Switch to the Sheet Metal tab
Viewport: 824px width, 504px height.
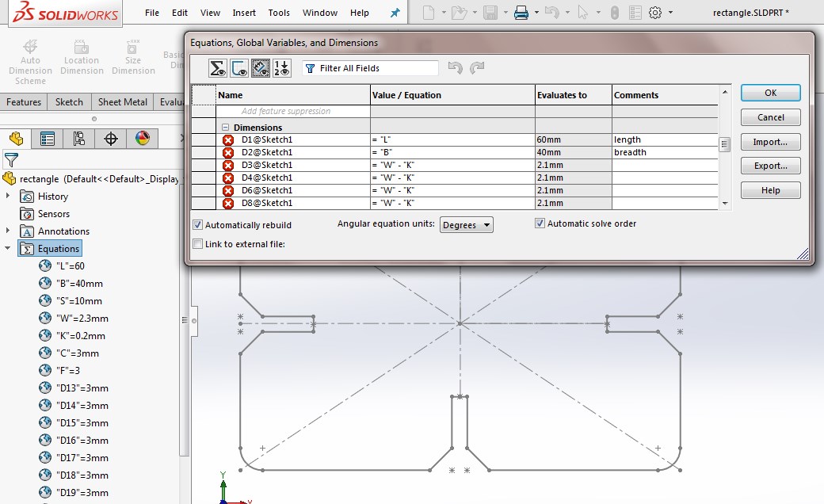click(123, 102)
